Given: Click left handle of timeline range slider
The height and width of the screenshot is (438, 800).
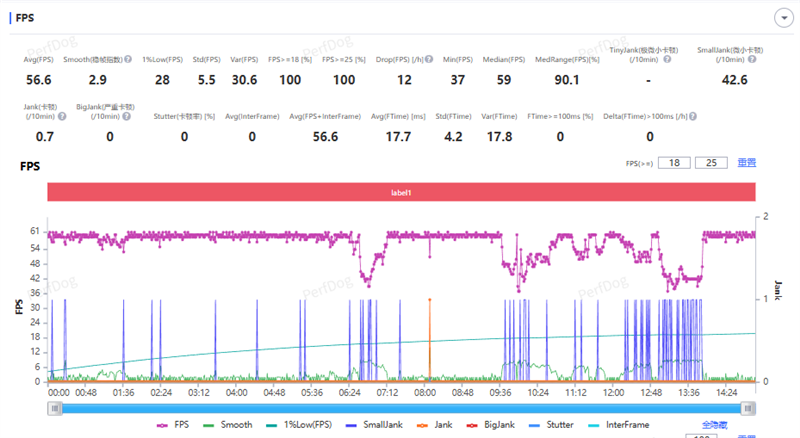Looking at the screenshot, I should click(53, 408).
